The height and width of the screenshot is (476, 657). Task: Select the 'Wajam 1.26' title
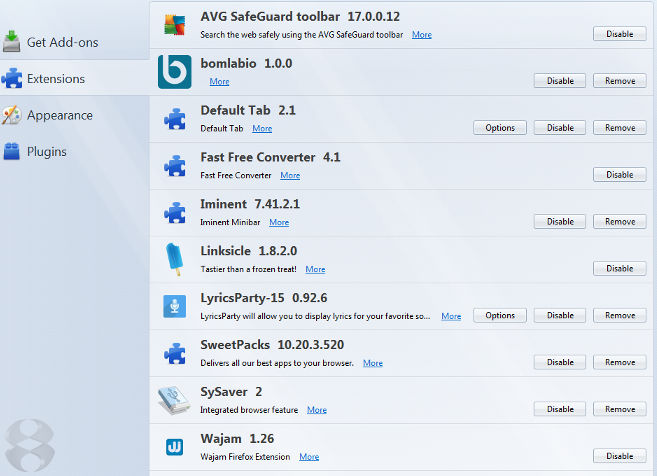[237, 439]
